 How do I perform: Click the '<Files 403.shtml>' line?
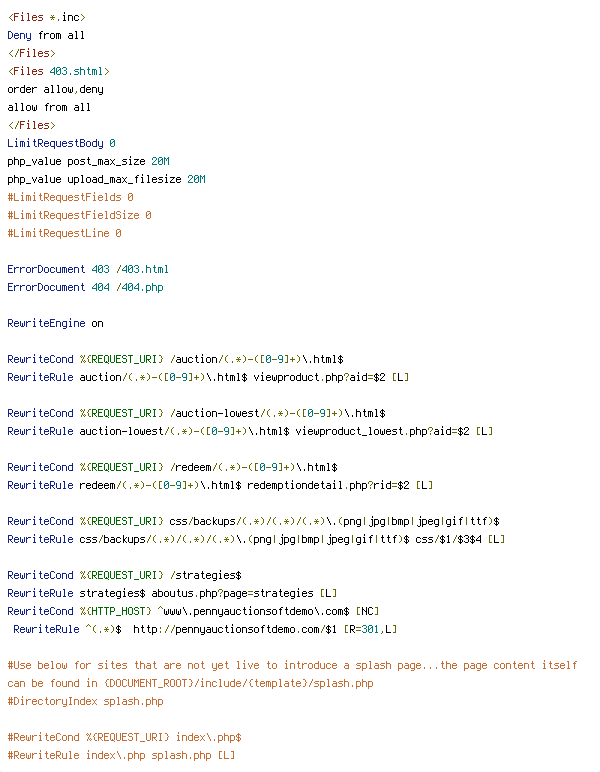59,71
